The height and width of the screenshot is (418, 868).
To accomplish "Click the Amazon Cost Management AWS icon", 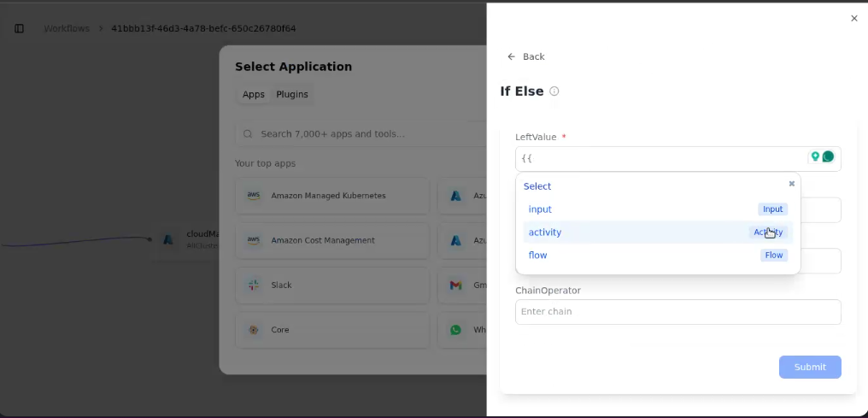I will (x=254, y=240).
